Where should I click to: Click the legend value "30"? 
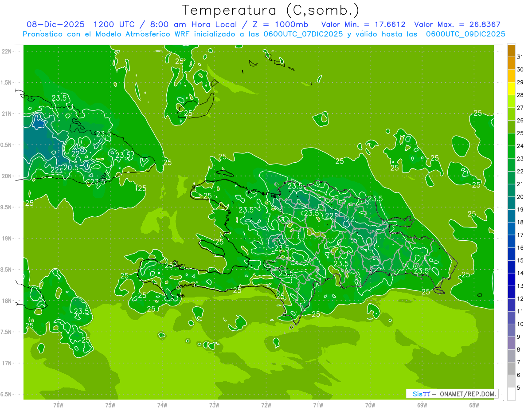pos(520,70)
